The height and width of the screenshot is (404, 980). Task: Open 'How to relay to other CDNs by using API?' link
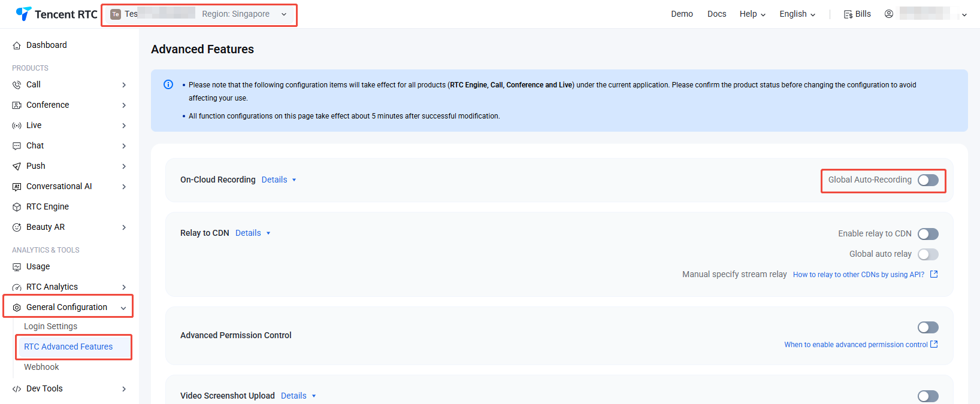(x=858, y=275)
